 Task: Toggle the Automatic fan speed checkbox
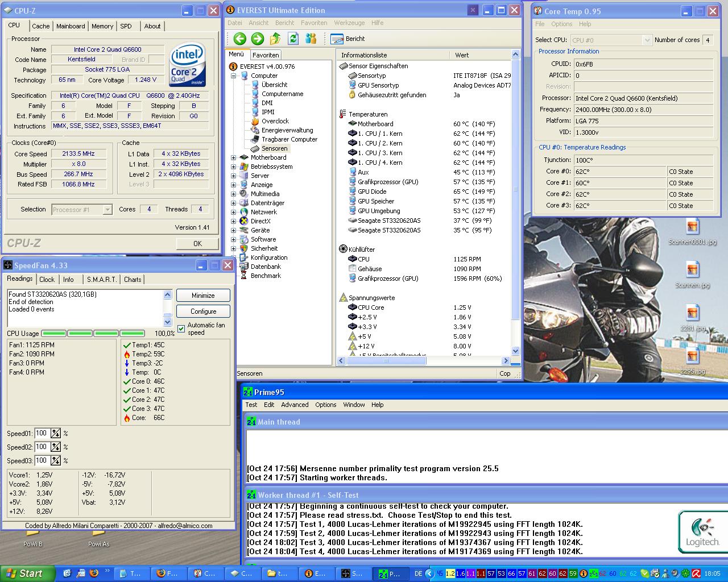tap(181, 329)
